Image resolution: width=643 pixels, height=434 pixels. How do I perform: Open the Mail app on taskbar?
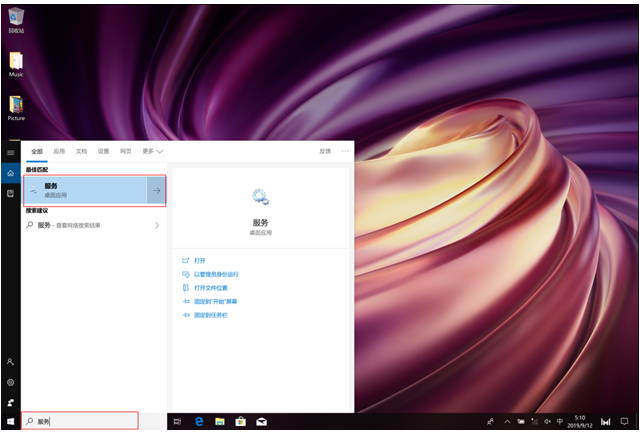(x=262, y=422)
